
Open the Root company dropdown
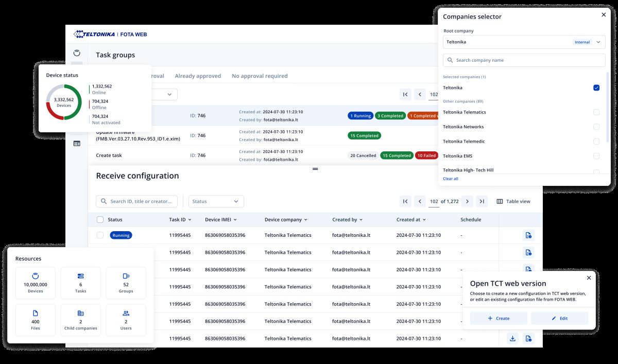click(524, 42)
